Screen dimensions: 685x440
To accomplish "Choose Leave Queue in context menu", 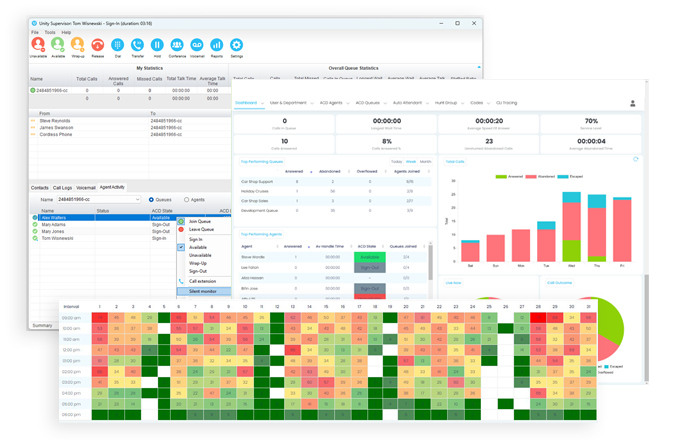I will 204,229.
